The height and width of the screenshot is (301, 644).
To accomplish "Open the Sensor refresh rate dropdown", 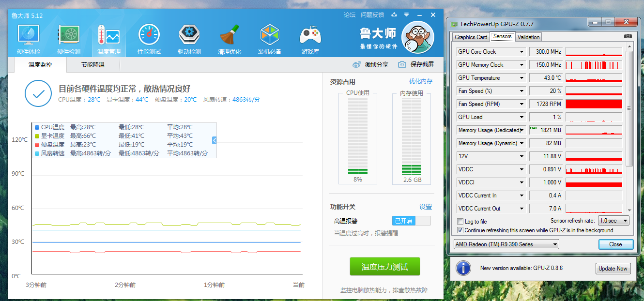I will [x=613, y=221].
